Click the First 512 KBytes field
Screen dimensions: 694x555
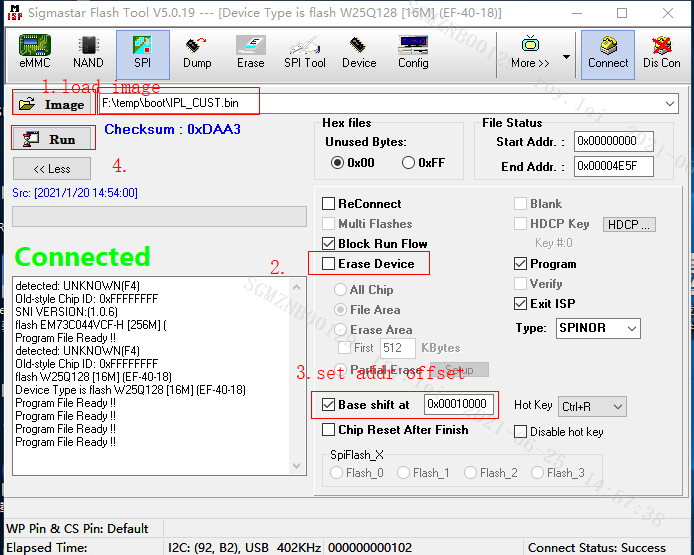(x=397, y=348)
